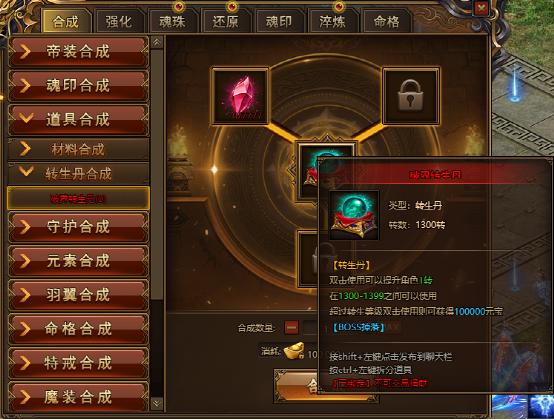Image resolution: width=554 pixels, height=420 pixels.
Task: Select the highlighted red 转生丹 list item
Action: click(78, 199)
